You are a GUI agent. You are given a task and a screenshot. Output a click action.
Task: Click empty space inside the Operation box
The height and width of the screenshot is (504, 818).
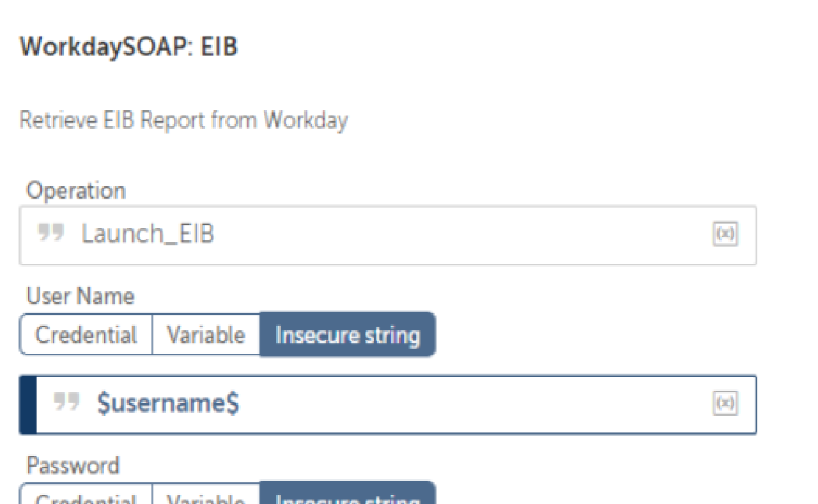447,234
